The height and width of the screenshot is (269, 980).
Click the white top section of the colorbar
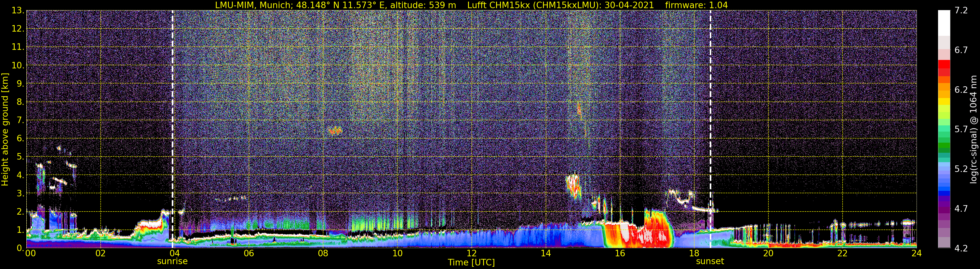coord(944,23)
